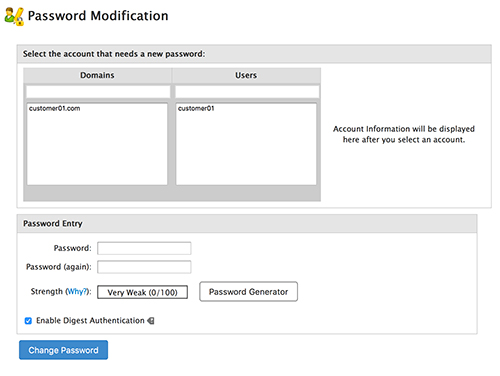Click the Very Weak (0/100) strength meter
This screenshot has width=500, height=376.
point(142,292)
